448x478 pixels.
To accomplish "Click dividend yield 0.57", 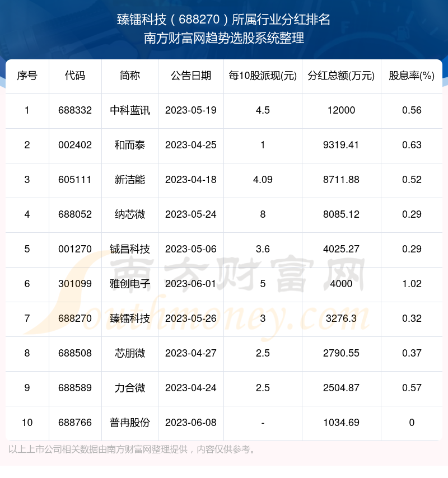I will tap(412, 388).
